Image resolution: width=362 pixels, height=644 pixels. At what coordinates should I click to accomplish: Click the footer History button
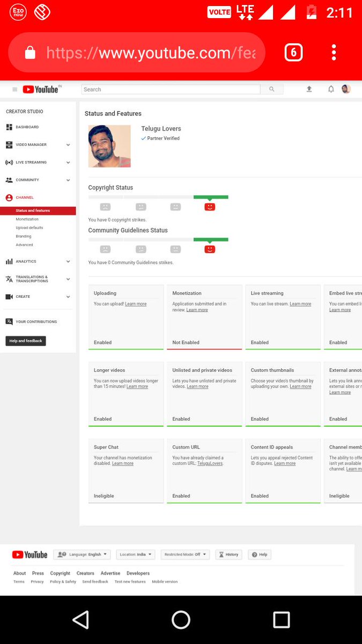click(x=228, y=554)
